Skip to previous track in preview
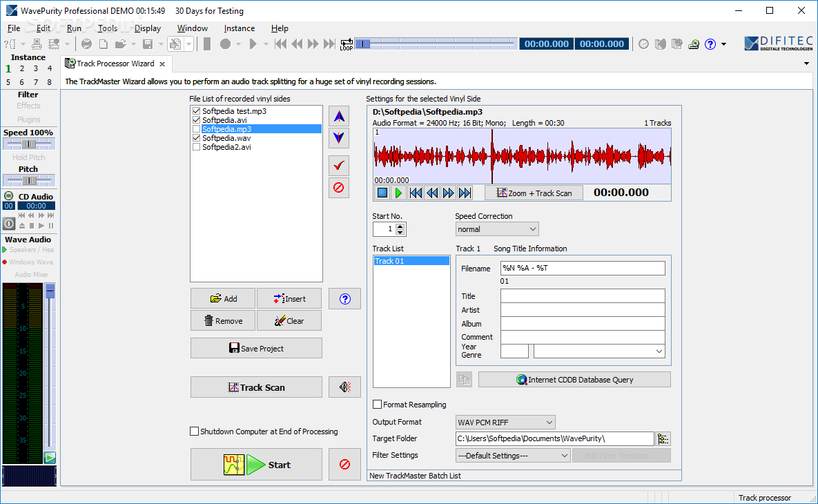Viewport: 818px width, 504px height. pos(416,193)
